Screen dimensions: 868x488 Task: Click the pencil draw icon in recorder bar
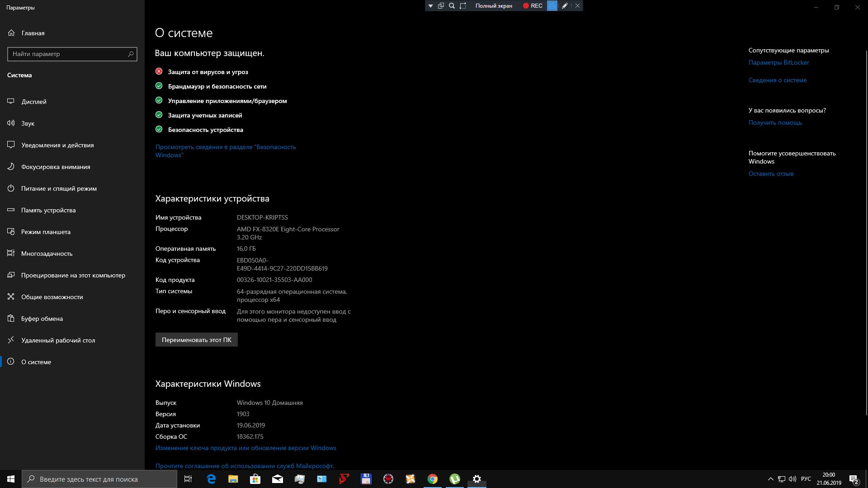(x=565, y=6)
